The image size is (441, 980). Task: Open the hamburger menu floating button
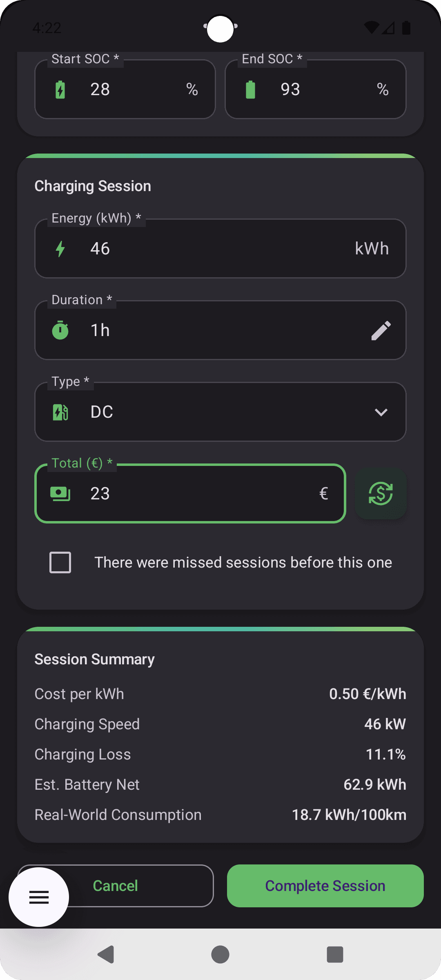[39, 897]
